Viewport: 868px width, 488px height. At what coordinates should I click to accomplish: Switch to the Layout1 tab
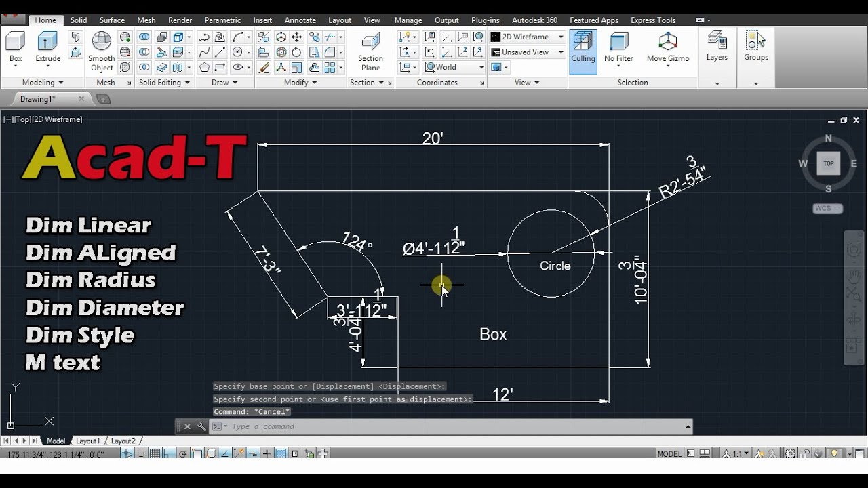click(x=87, y=441)
